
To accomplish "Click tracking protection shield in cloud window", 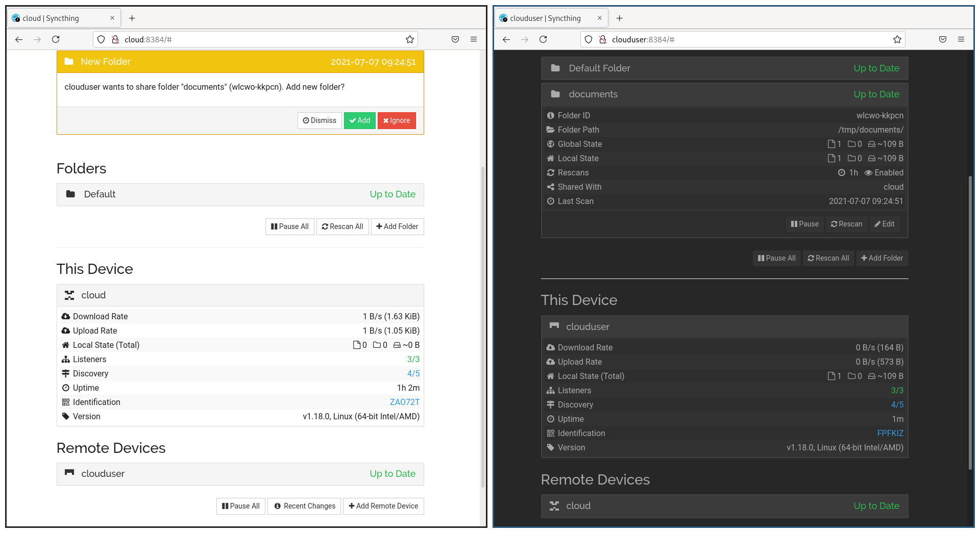I will 101,39.
